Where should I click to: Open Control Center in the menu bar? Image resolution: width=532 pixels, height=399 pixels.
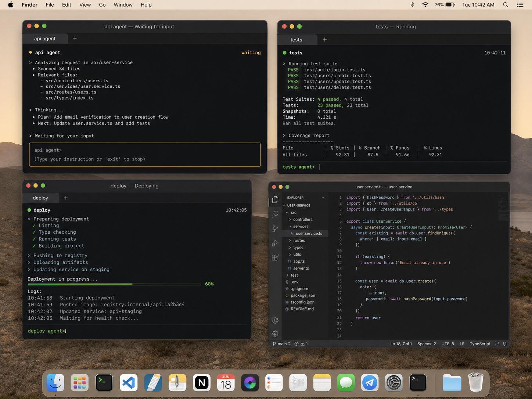coord(520,5)
